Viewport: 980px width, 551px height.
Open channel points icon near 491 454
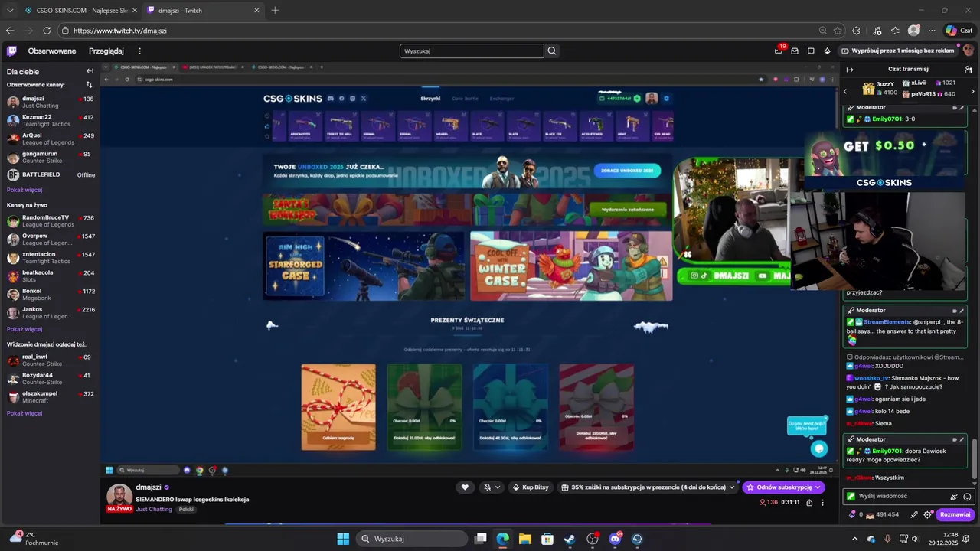point(871,514)
